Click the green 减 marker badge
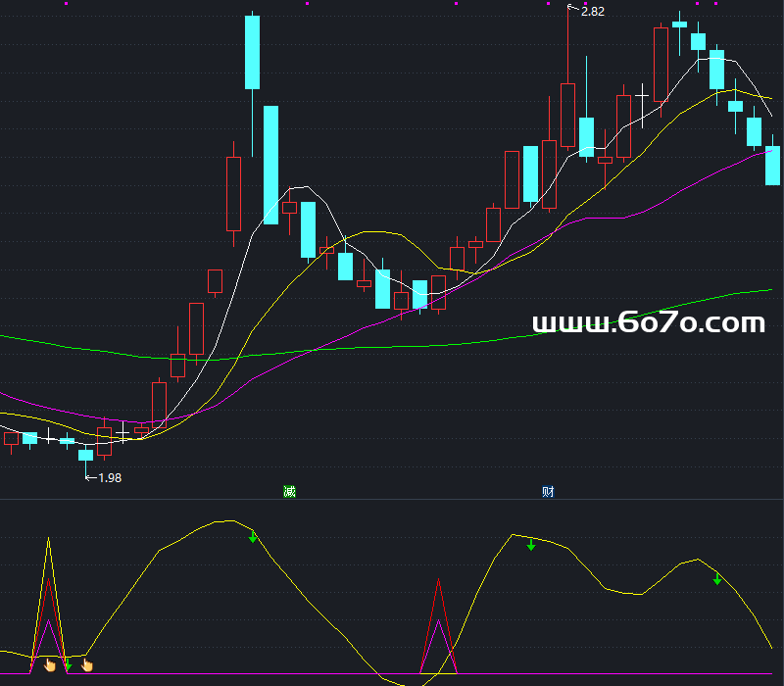784x686 pixels. pyautogui.click(x=289, y=492)
